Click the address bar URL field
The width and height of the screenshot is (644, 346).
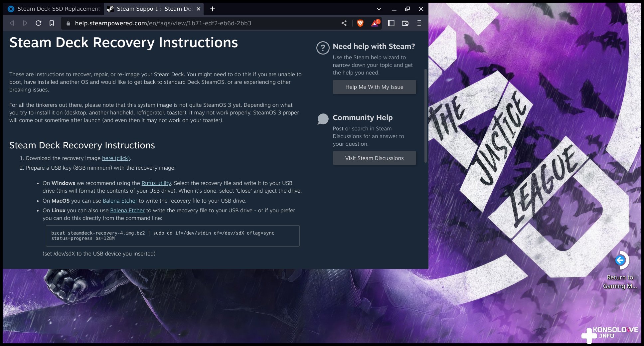200,23
